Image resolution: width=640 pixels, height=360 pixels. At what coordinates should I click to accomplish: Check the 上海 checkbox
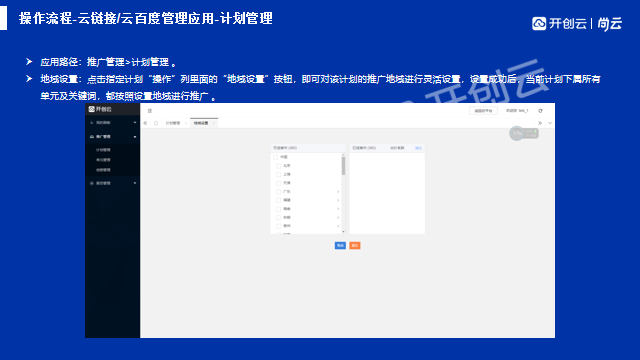tap(279, 174)
